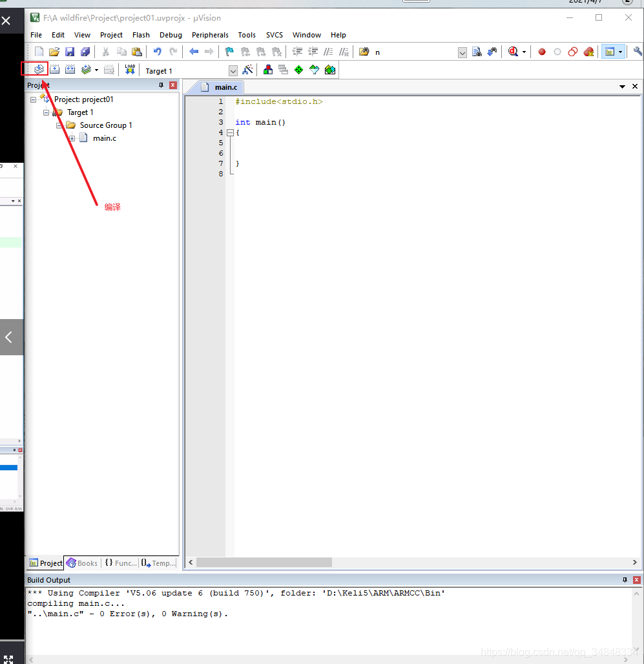644x664 pixels.
Task: Open the dropdown arrow beside the debug icon
Action: [524, 52]
